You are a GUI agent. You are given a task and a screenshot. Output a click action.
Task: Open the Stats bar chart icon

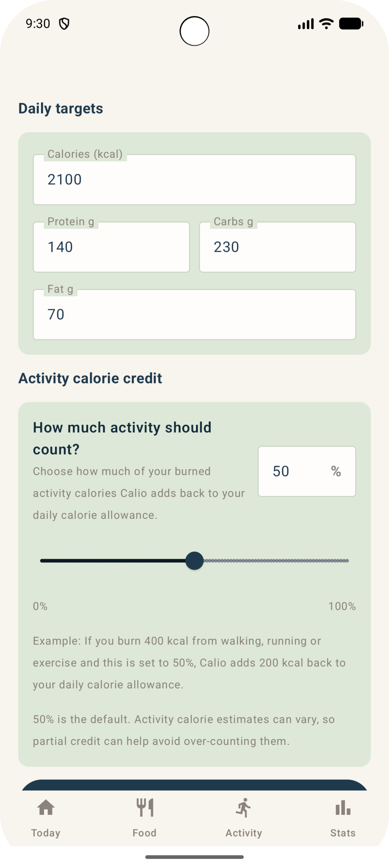(343, 807)
